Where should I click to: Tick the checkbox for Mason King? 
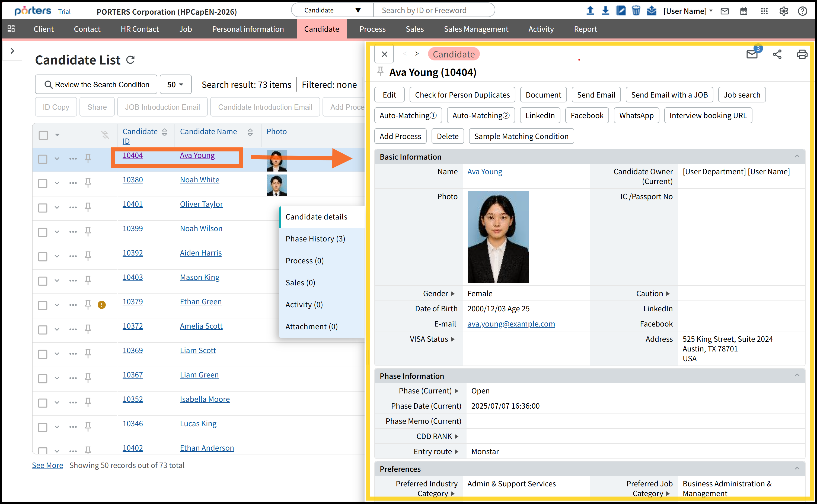[43, 281]
